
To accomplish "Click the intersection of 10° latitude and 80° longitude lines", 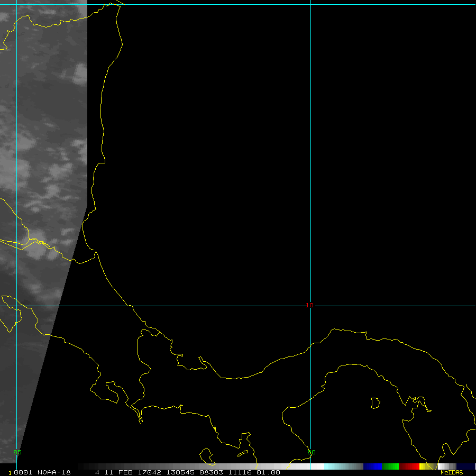I will [310, 306].
